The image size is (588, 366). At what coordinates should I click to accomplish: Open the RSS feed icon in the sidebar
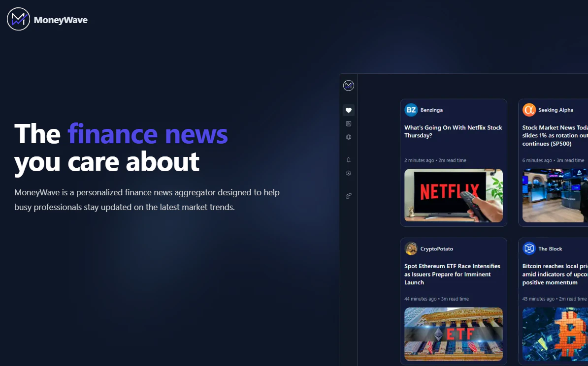[x=348, y=123]
